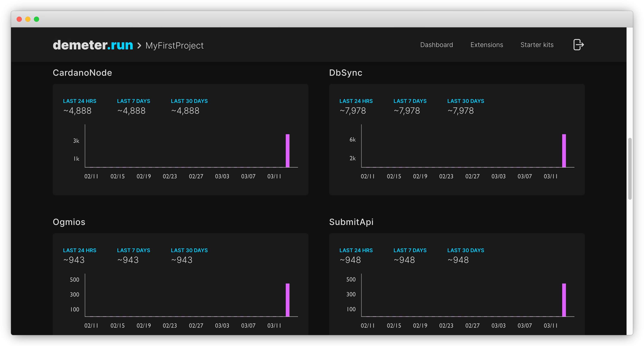The height and width of the screenshot is (346, 644).
Task: Select DbSync LAST 7 DAYS stat
Action: (x=410, y=106)
